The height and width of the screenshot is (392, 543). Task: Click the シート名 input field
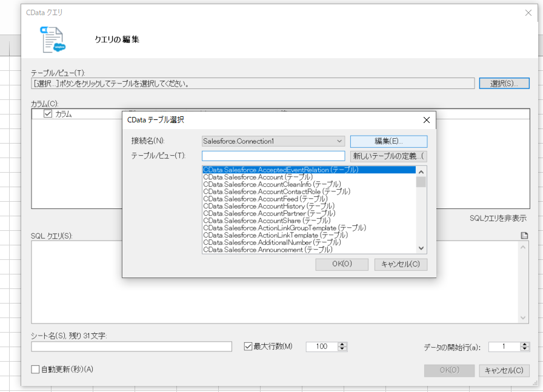(132, 347)
